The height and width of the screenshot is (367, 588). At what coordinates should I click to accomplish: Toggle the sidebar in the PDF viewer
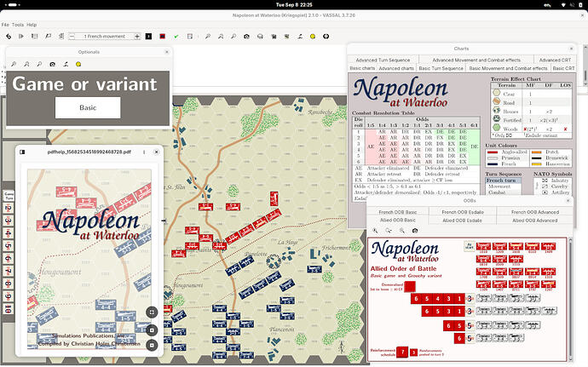click(x=22, y=152)
